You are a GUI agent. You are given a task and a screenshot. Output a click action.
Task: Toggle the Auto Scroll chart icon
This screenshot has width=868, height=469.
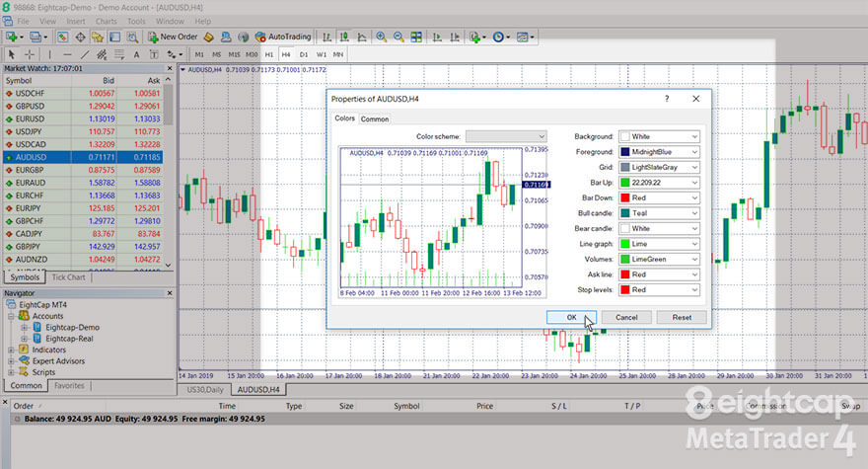click(437, 37)
